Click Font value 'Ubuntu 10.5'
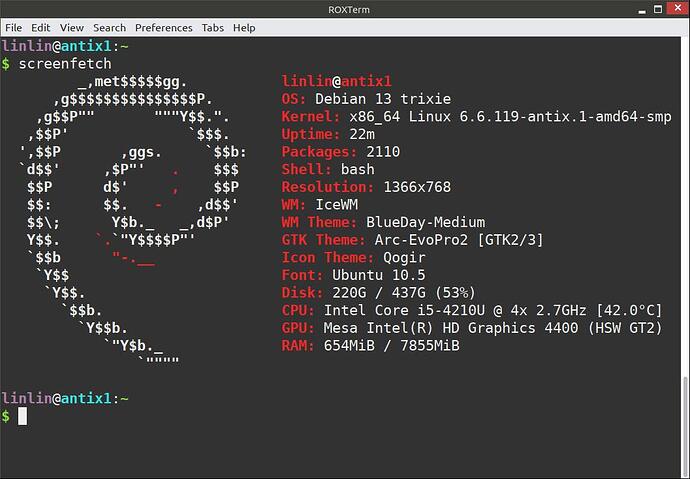 [x=378, y=275]
